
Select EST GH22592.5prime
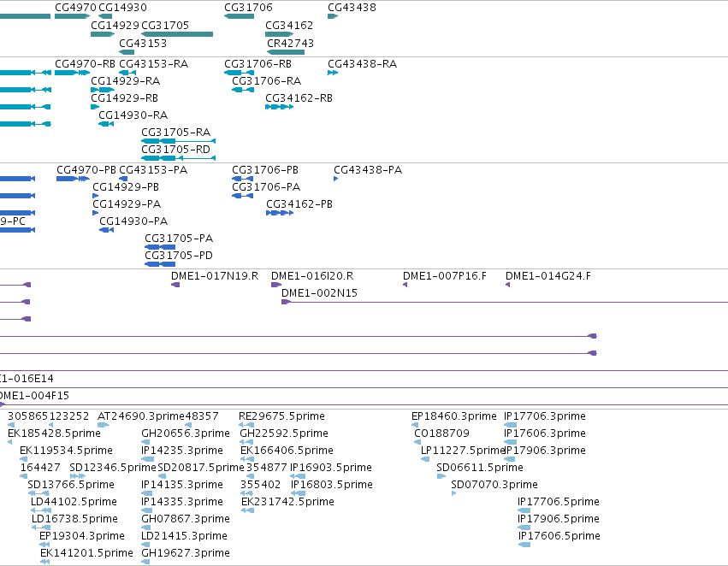pos(246,442)
